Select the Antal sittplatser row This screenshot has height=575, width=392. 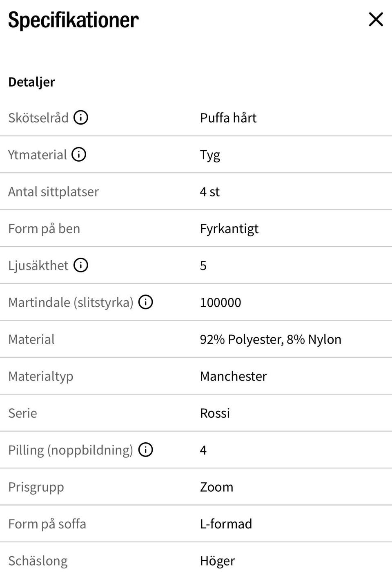click(196, 192)
